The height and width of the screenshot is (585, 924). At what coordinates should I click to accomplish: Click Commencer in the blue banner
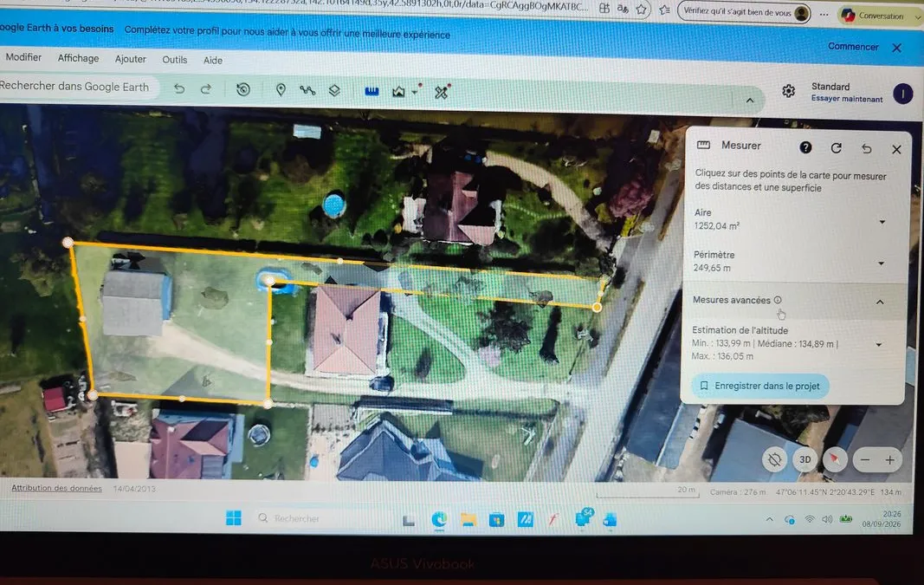(853, 46)
